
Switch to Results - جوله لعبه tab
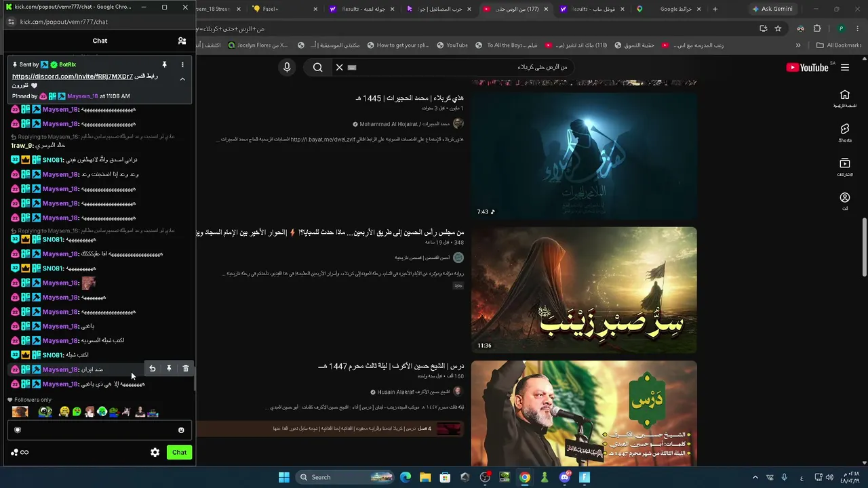[x=359, y=9]
